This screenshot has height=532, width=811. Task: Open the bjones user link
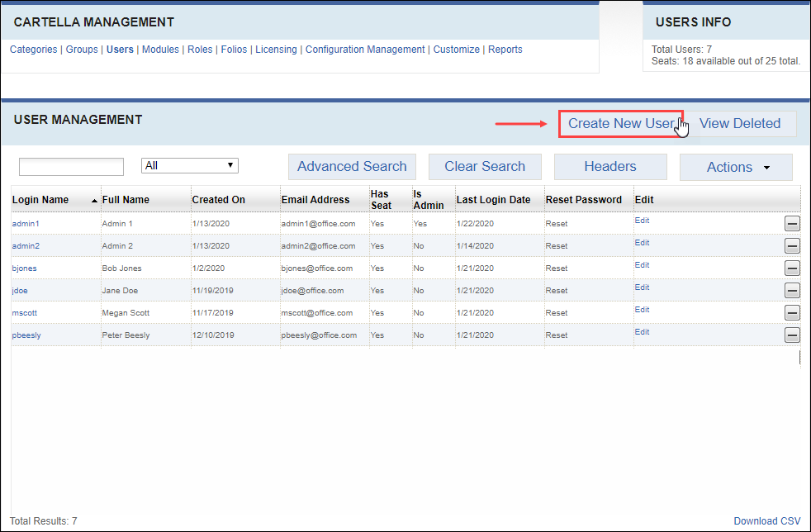(24, 268)
